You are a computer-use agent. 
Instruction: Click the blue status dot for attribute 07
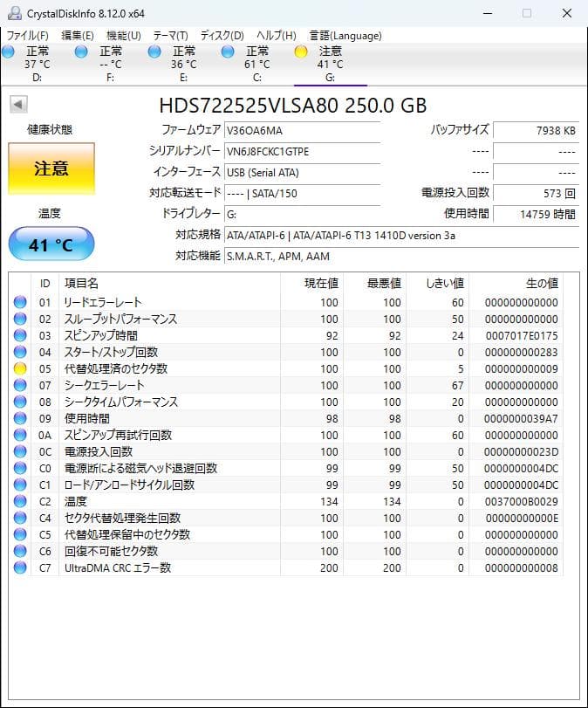pyautogui.click(x=20, y=385)
